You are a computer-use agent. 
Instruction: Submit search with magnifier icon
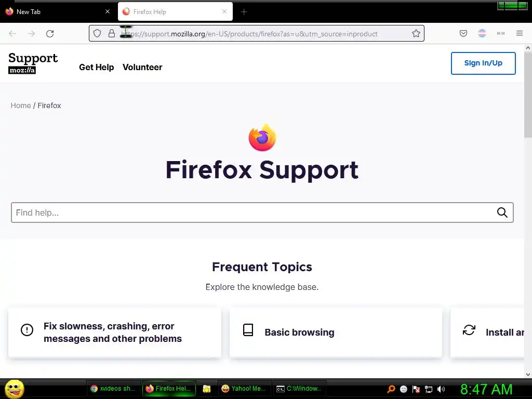[x=502, y=212]
